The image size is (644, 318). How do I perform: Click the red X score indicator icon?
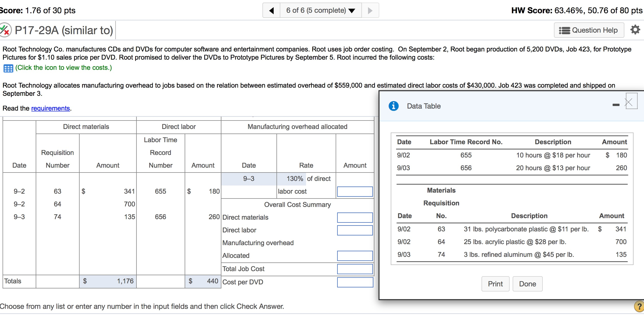pos(5,30)
